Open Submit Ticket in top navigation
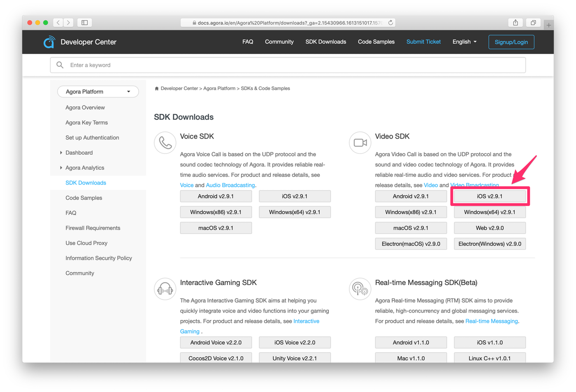 (423, 42)
